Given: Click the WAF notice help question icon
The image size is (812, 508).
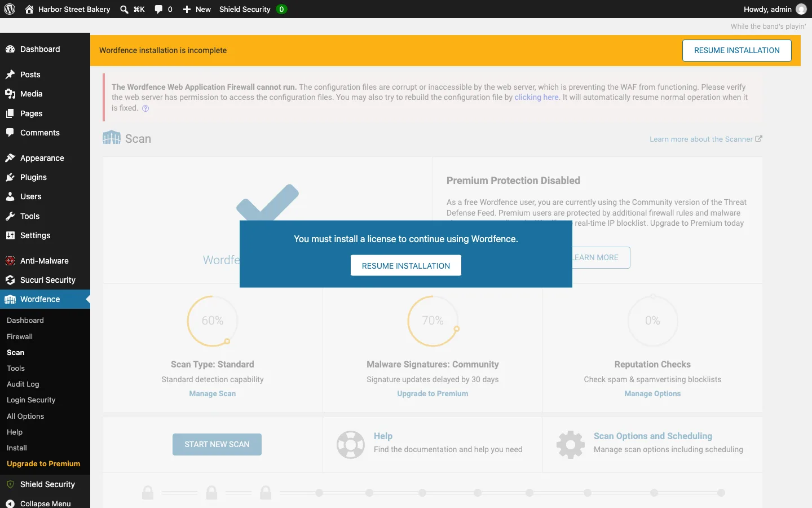Looking at the screenshot, I should coord(145,108).
